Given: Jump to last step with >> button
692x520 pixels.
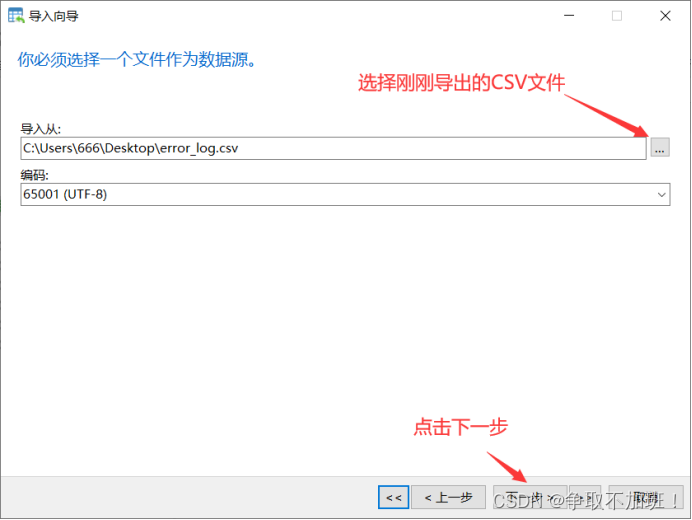Looking at the screenshot, I should click(585, 497).
